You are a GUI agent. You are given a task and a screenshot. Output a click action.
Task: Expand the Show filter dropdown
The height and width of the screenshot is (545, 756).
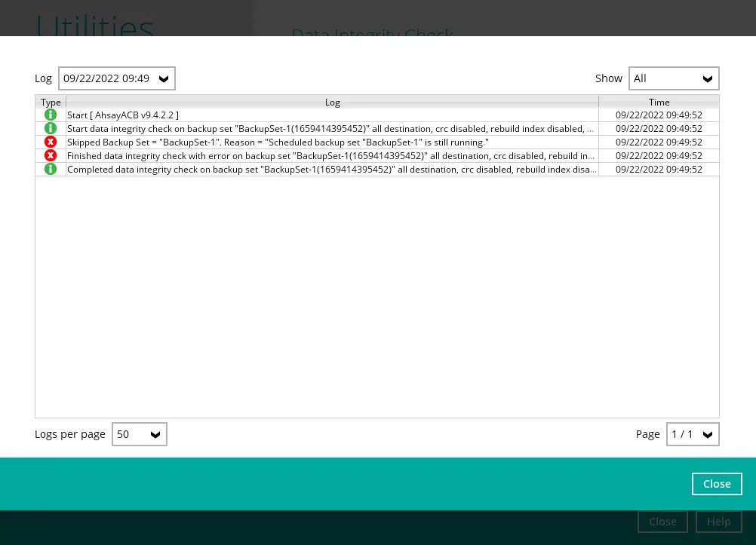(674, 78)
